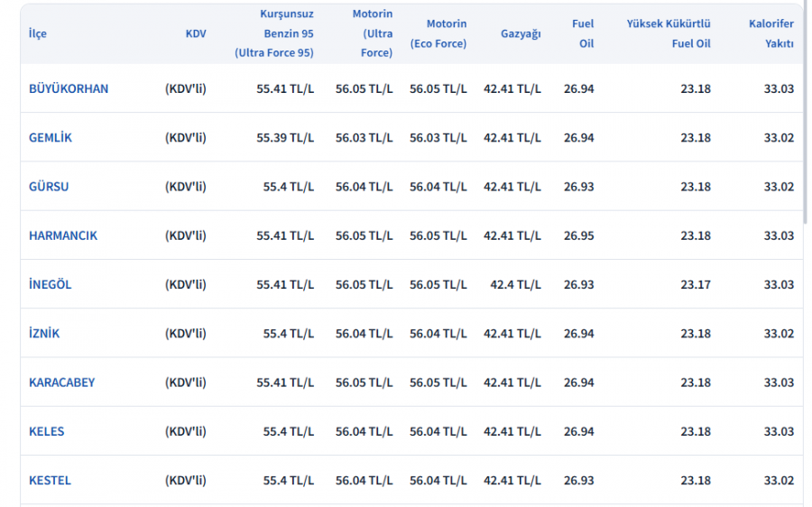Open the GEMLİK district link
The width and height of the screenshot is (812, 507).
pos(51,138)
